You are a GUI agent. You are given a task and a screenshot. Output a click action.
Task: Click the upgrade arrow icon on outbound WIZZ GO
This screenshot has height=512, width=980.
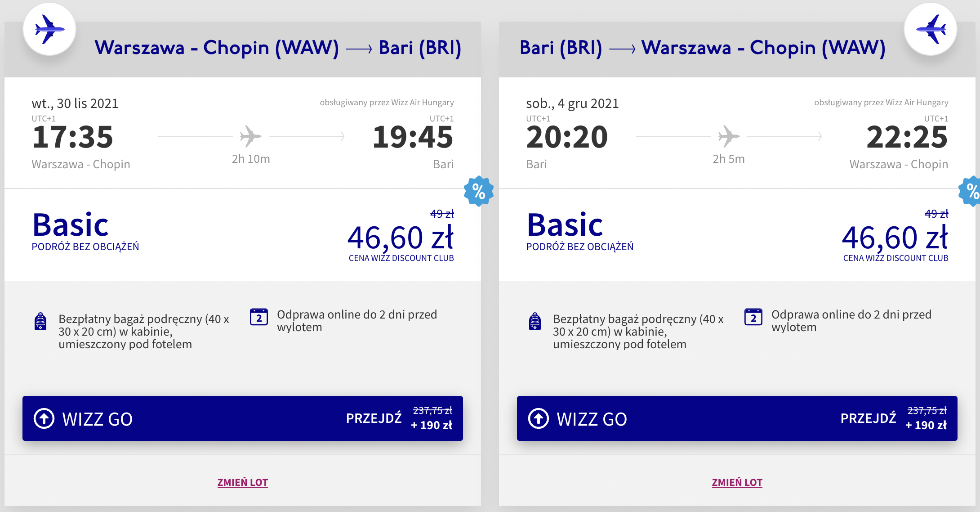point(44,418)
